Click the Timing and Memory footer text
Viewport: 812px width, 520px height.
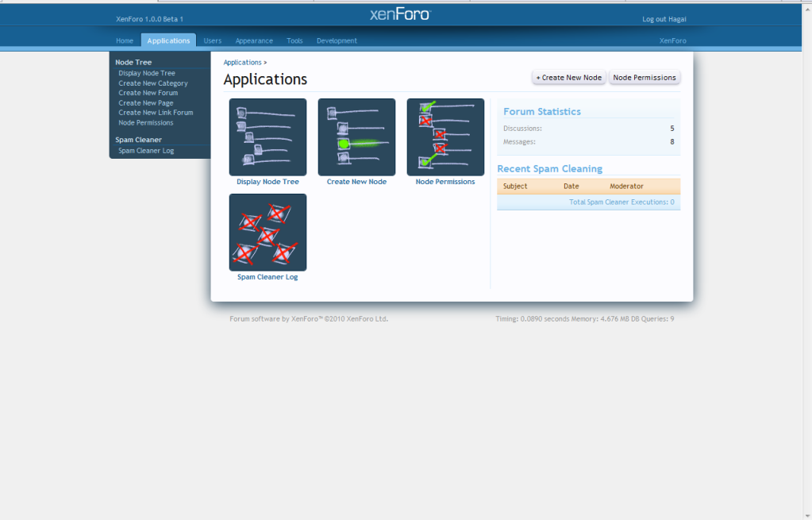point(585,319)
